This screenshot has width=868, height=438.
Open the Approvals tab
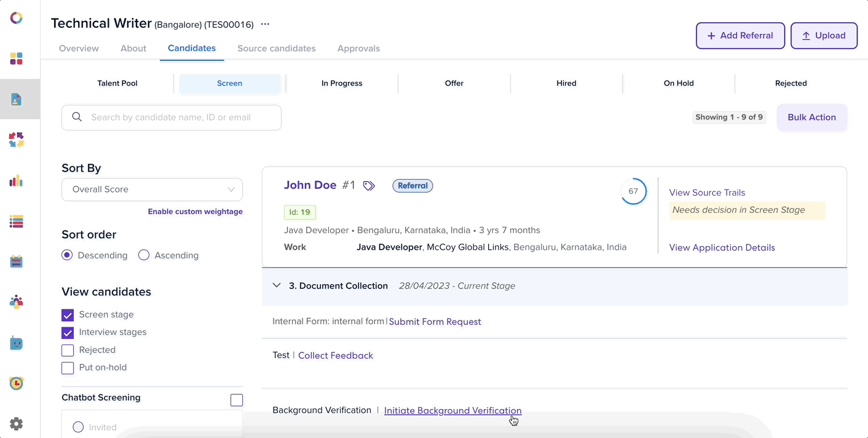[358, 48]
